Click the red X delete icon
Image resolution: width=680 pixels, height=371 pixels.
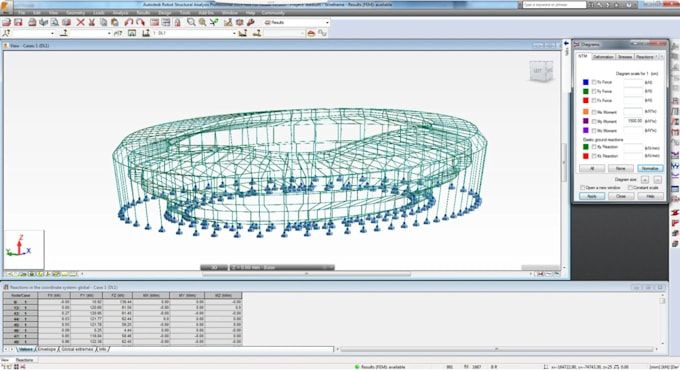coord(81,22)
